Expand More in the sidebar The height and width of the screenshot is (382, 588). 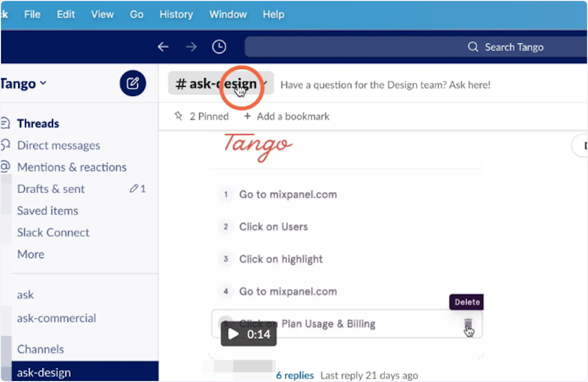[31, 254]
